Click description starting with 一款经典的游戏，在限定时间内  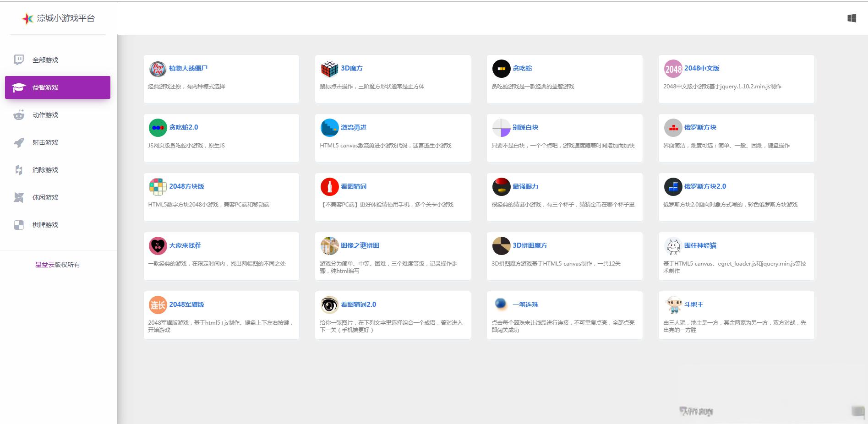click(x=217, y=264)
